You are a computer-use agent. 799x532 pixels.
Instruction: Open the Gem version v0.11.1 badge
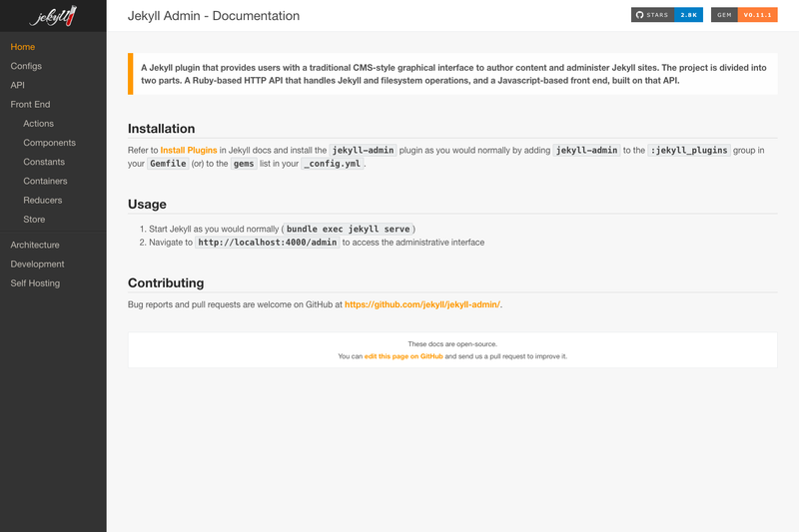[744, 15]
